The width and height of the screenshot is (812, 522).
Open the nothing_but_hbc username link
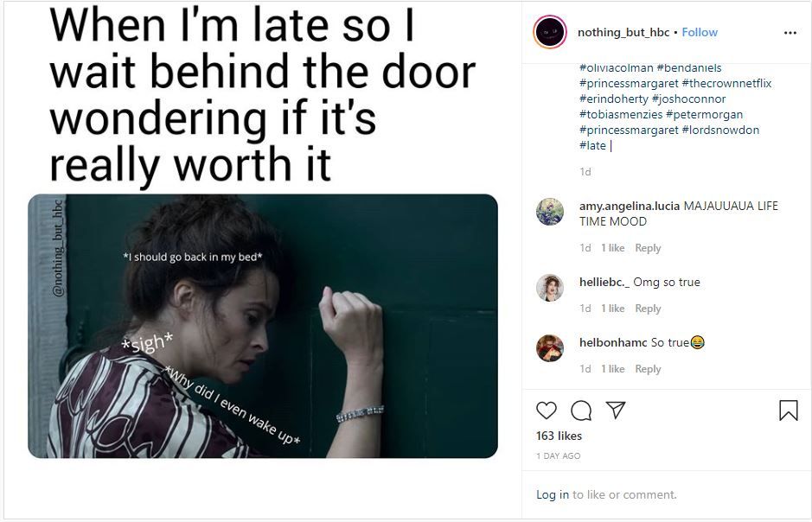click(623, 32)
